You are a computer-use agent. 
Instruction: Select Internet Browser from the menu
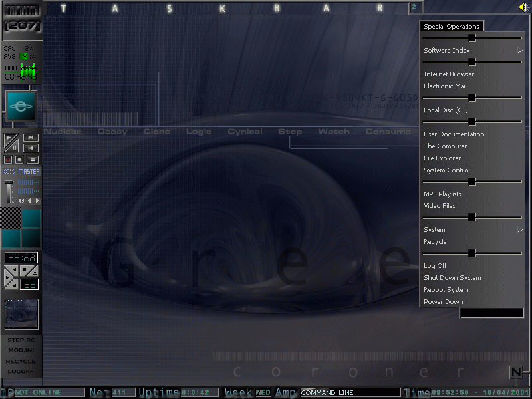click(449, 74)
